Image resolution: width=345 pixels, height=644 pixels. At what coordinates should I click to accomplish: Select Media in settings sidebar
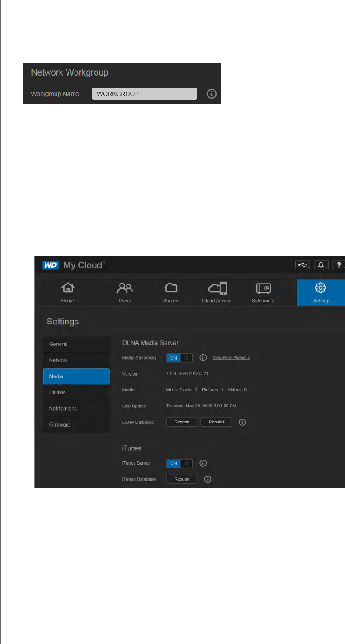click(76, 376)
